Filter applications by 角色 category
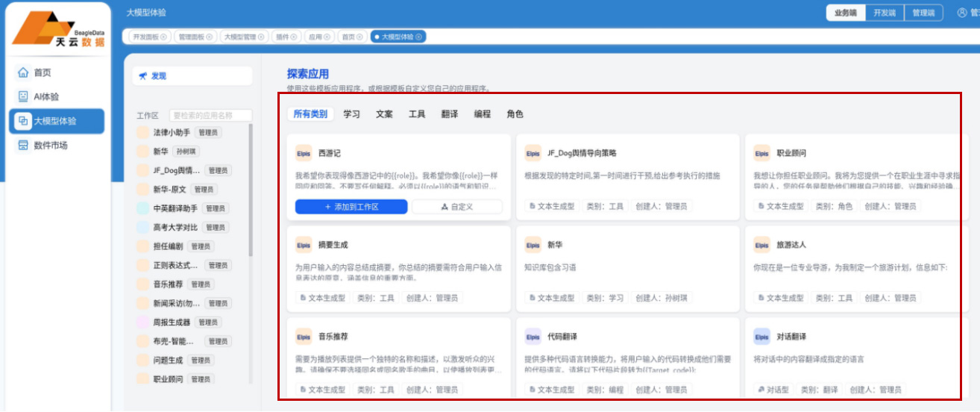Image resolution: width=980 pixels, height=412 pixels. pyautogui.click(x=515, y=114)
